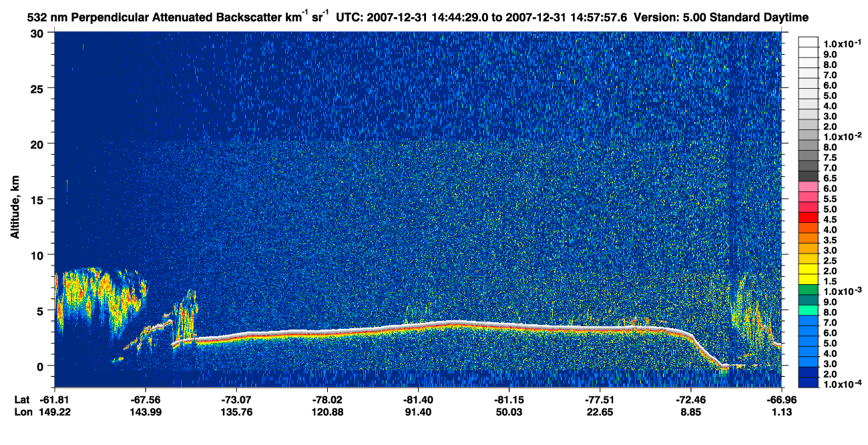Click the colorbar label 1.5
868x445 pixels.
(x=831, y=281)
